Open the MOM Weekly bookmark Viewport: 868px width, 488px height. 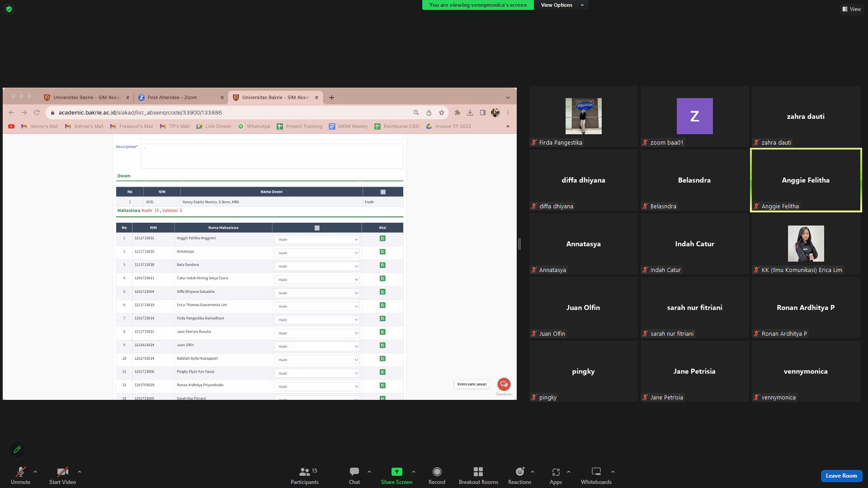[x=348, y=127]
